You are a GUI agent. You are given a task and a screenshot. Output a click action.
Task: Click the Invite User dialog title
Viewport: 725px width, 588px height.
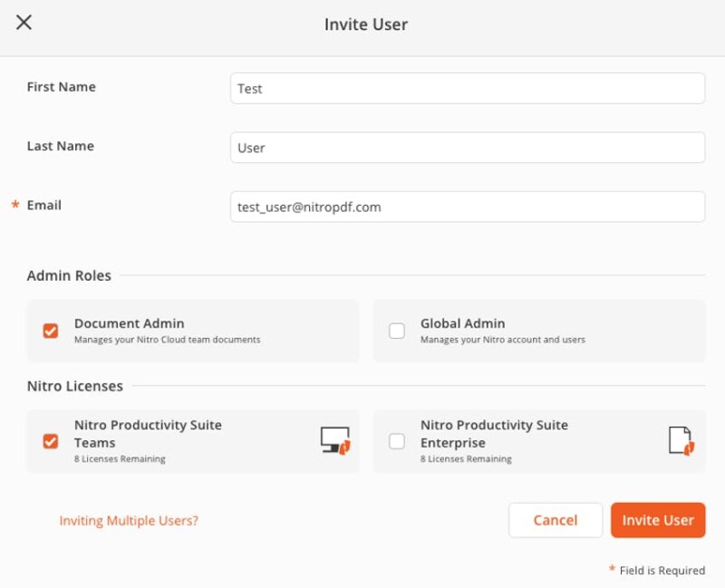(x=366, y=24)
